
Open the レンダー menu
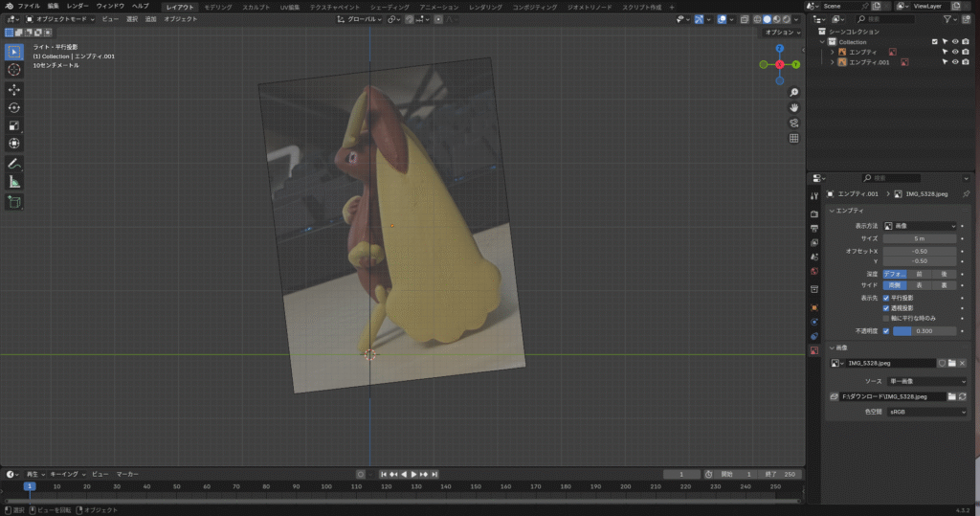click(x=78, y=7)
